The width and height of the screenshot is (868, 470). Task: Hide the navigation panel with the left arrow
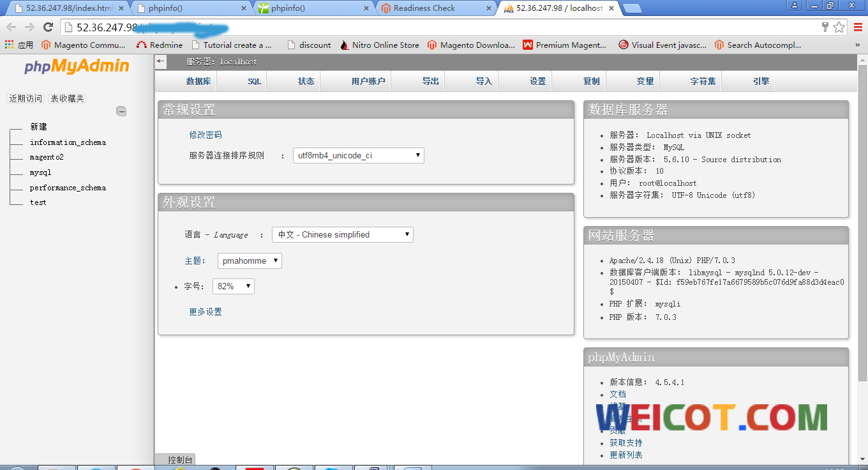(x=161, y=61)
